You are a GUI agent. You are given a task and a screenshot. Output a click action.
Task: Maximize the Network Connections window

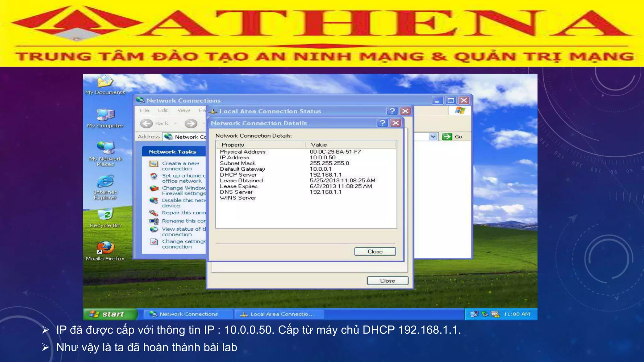point(451,101)
